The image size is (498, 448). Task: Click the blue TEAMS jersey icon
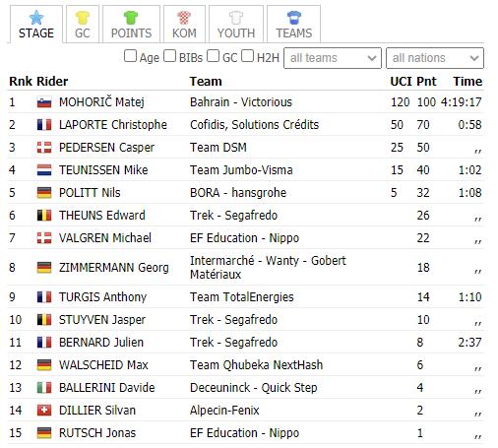(x=293, y=18)
